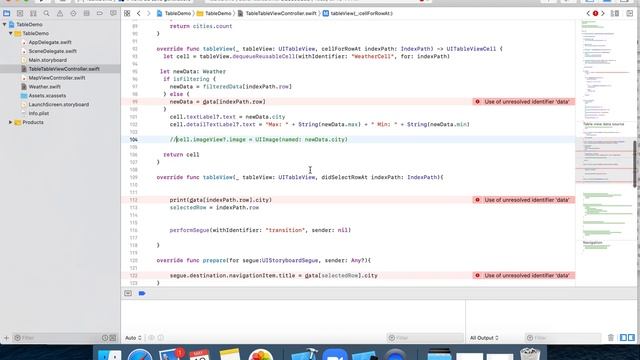The height and width of the screenshot is (360, 640).
Task: Open the Auto variables scope dropdown
Action: coord(133,338)
